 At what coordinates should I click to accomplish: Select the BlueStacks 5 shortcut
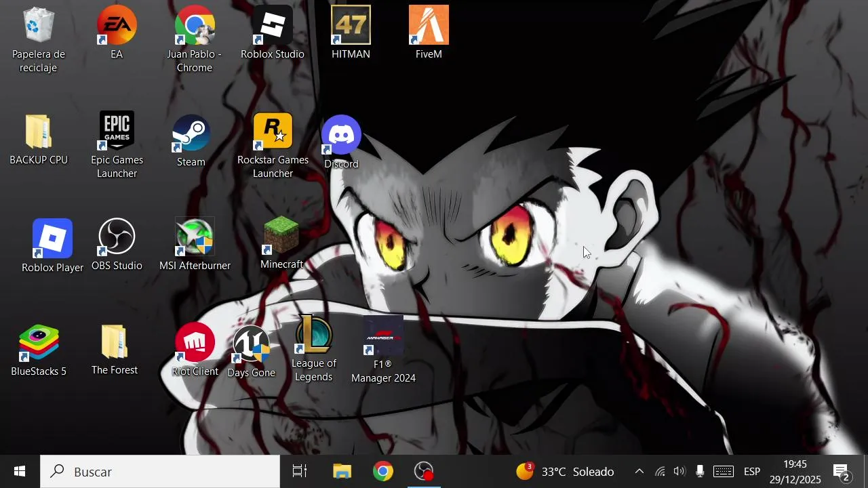39,351
